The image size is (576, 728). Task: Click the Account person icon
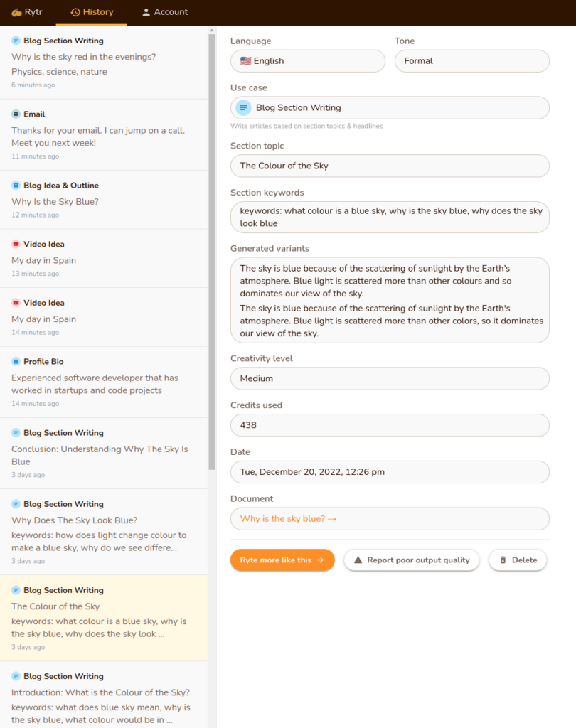click(x=146, y=12)
